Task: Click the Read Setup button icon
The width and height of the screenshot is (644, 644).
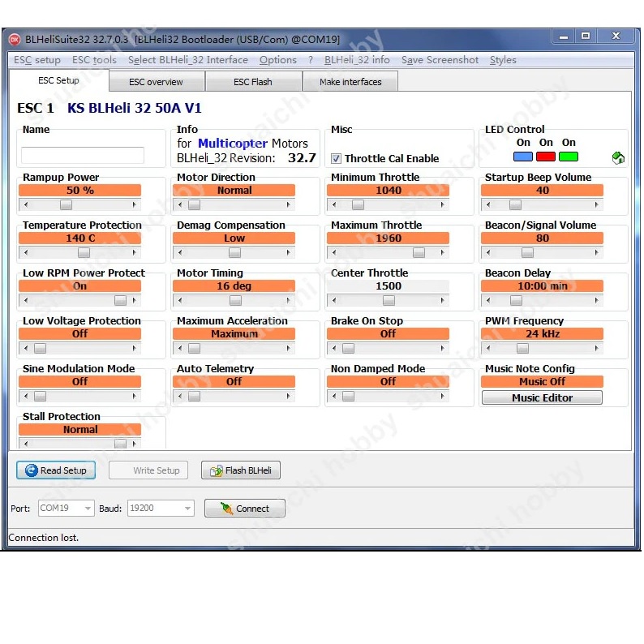Action: [x=32, y=470]
